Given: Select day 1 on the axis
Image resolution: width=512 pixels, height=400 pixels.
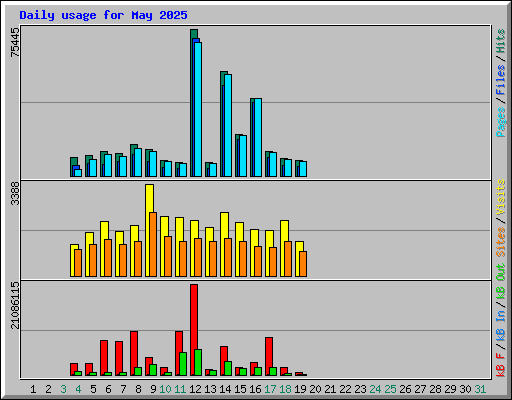Looking at the screenshot, I should (x=33, y=389).
